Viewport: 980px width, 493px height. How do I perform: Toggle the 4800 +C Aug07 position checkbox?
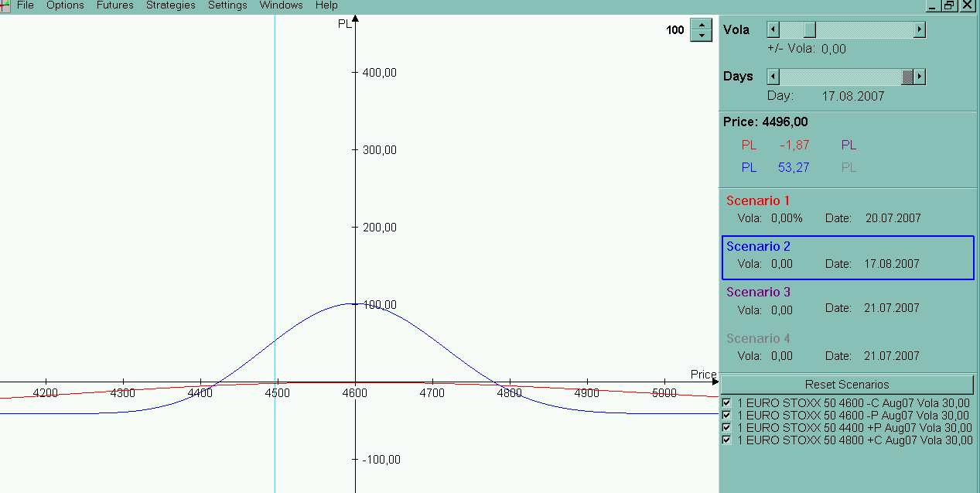(x=726, y=440)
